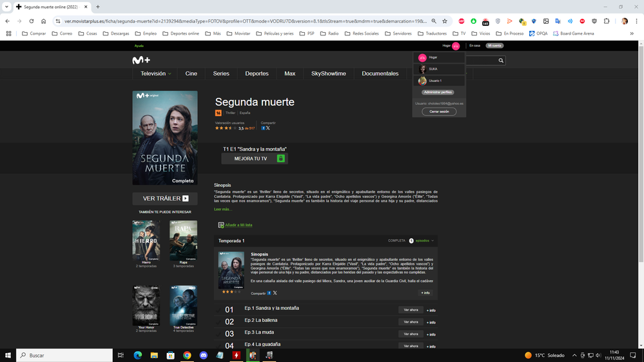Bookmark this page with the star icon
The width and height of the screenshot is (644, 362).
445,21
